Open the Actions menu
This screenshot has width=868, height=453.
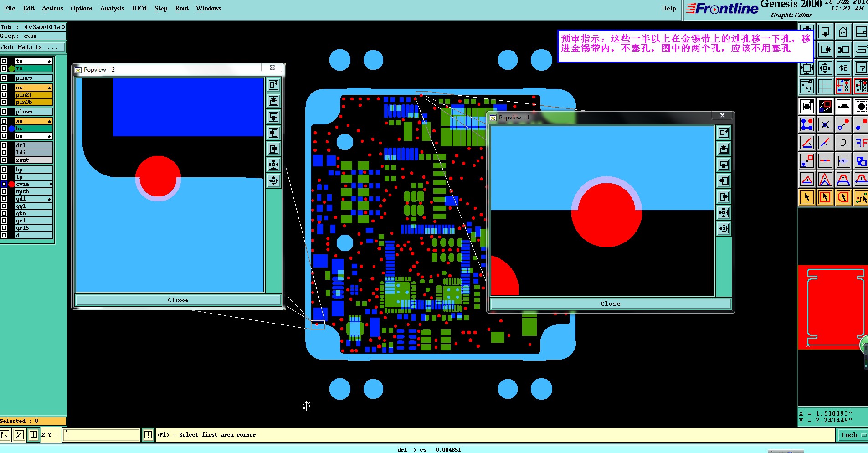pos(52,8)
